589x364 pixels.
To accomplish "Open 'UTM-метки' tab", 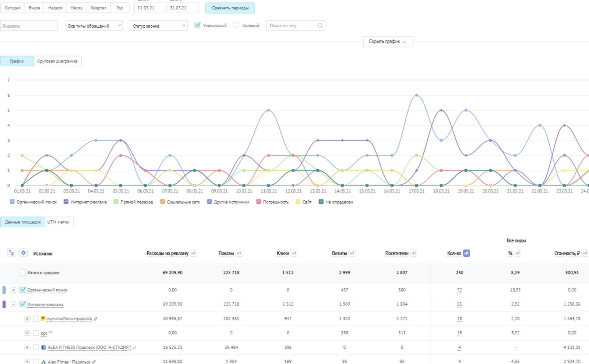I will pyautogui.click(x=59, y=222).
